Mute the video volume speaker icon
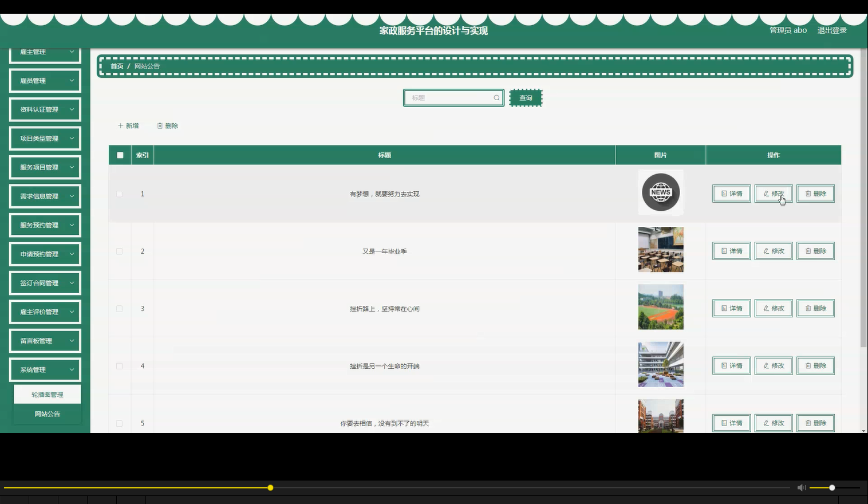Screen dimensions: 868x504 click(801, 487)
